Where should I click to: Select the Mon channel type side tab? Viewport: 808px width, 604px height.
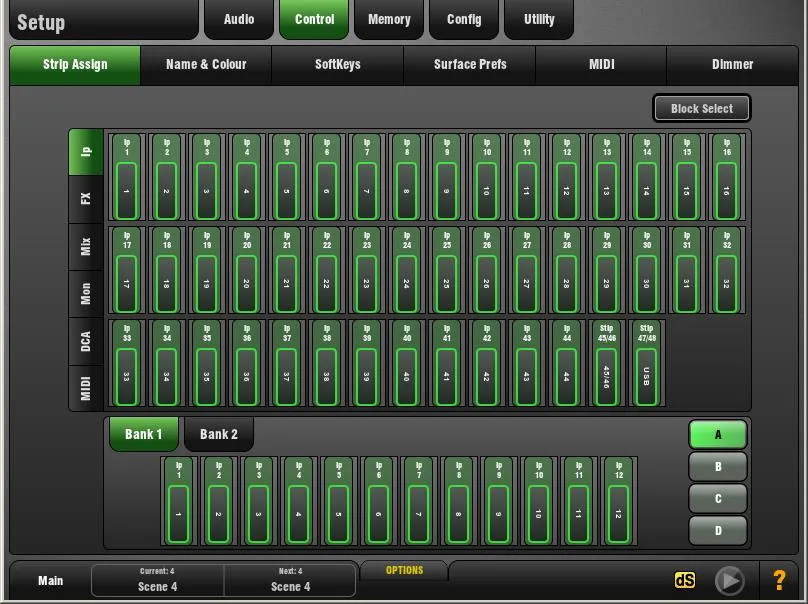tap(86, 294)
